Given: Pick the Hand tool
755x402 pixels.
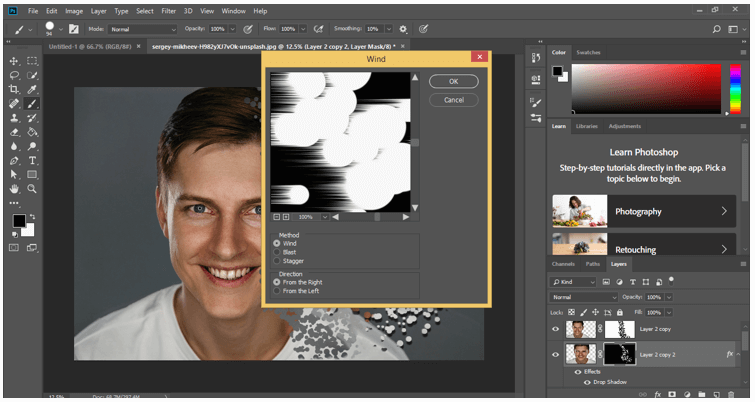Looking at the screenshot, I should (x=14, y=187).
